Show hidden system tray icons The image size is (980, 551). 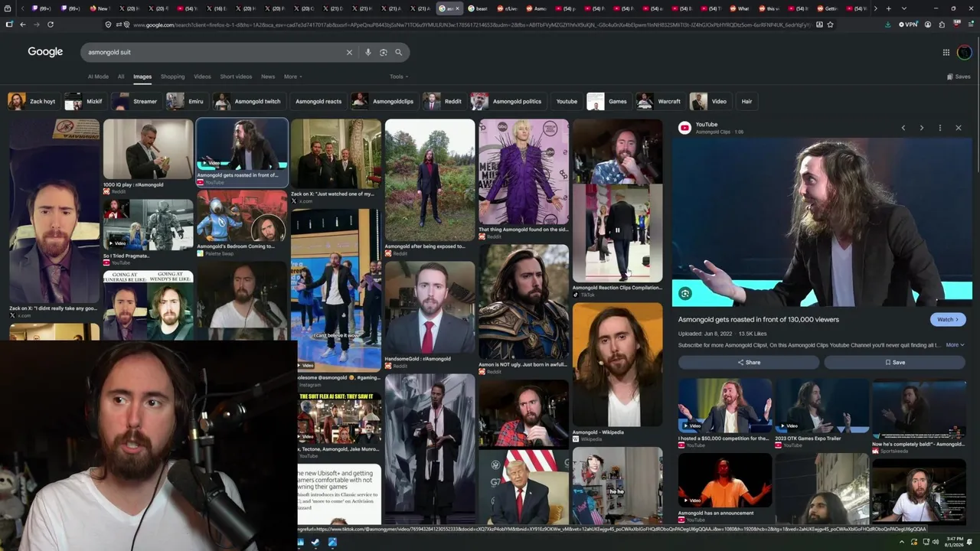click(x=902, y=543)
